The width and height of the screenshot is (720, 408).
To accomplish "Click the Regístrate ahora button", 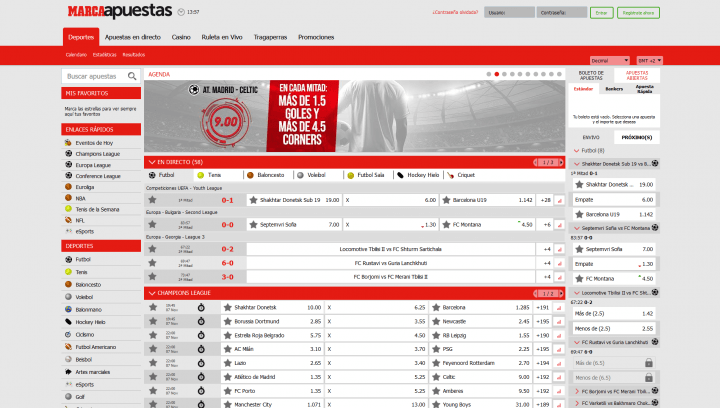I will pyautogui.click(x=638, y=13).
